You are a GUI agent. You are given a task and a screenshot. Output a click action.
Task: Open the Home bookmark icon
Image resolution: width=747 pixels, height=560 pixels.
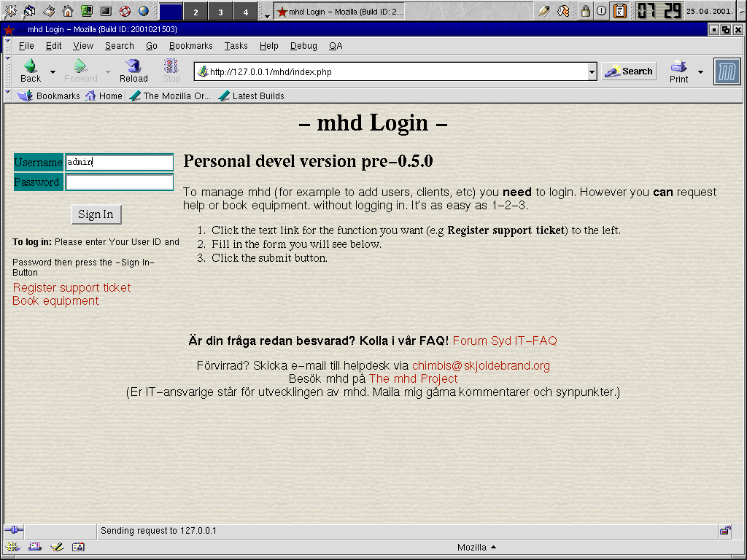90,96
